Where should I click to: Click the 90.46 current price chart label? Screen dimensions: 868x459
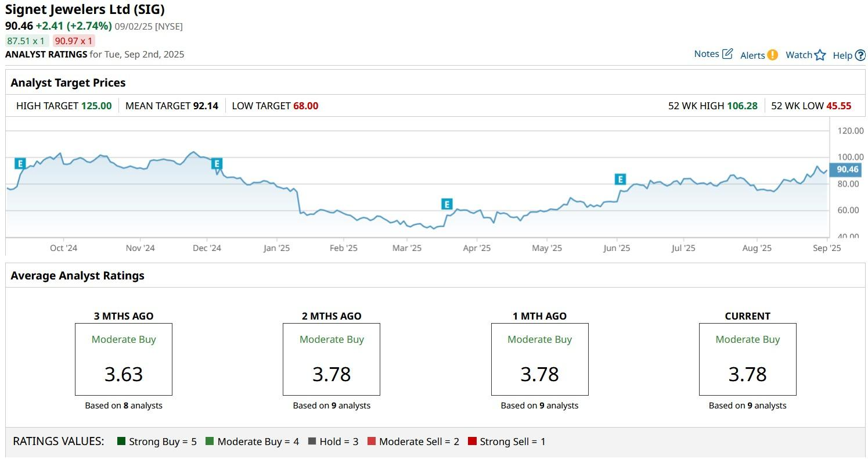coord(847,170)
